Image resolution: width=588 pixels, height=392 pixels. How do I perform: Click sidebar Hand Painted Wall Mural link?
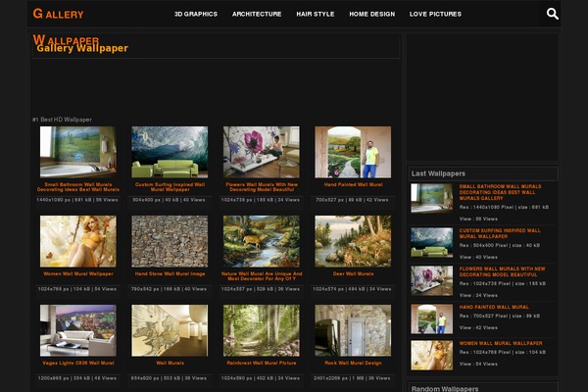494,307
